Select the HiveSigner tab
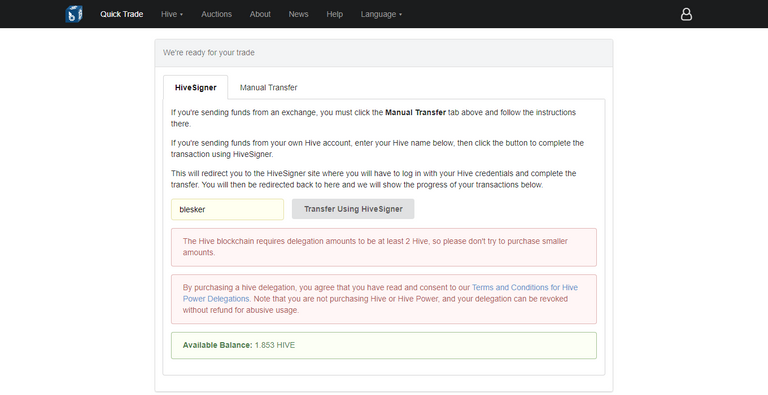The width and height of the screenshot is (768, 395). pos(195,87)
